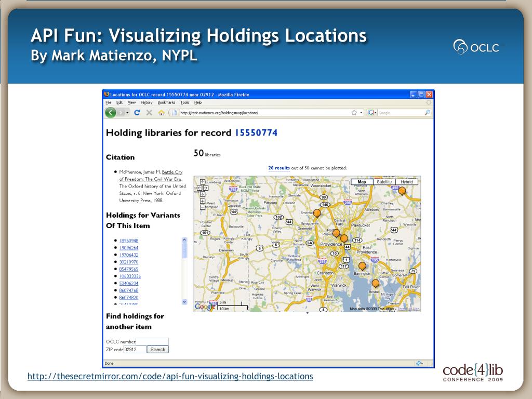Switch the map to Map view
This screenshot has width=532, height=399.
[362, 182]
